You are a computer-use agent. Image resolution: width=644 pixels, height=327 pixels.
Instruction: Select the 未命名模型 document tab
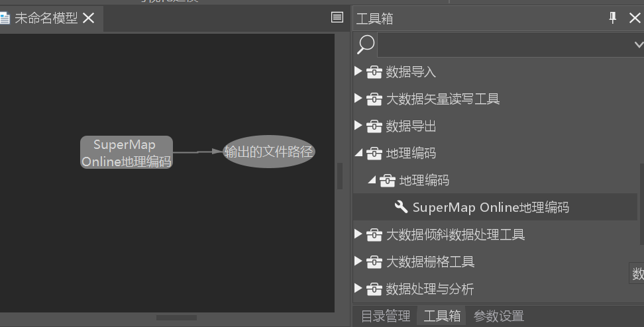coord(45,19)
